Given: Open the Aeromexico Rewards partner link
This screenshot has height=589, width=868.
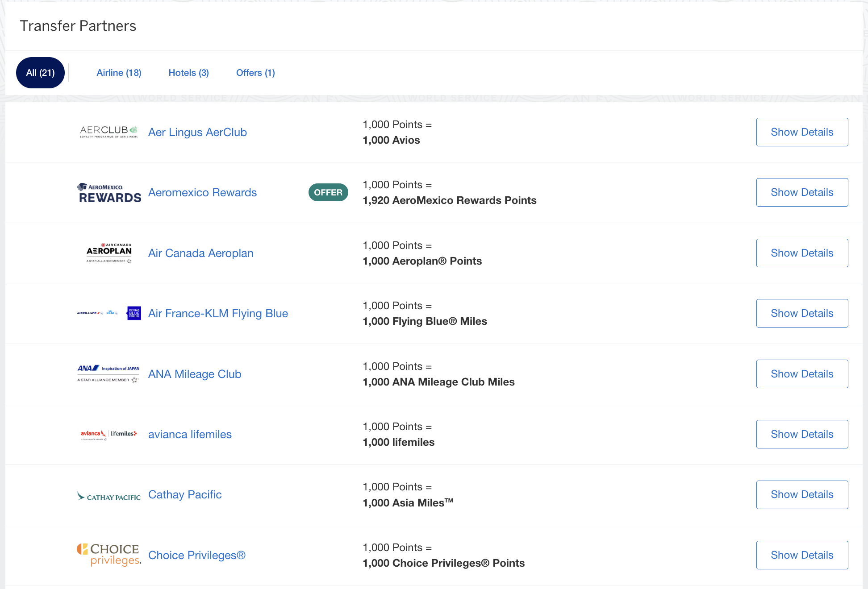Looking at the screenshot, I should (202, 192).
